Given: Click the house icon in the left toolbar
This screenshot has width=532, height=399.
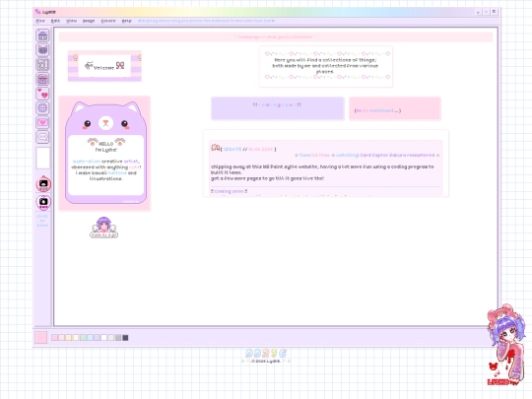Looking at the screenshot, I should tap(42, 35).
